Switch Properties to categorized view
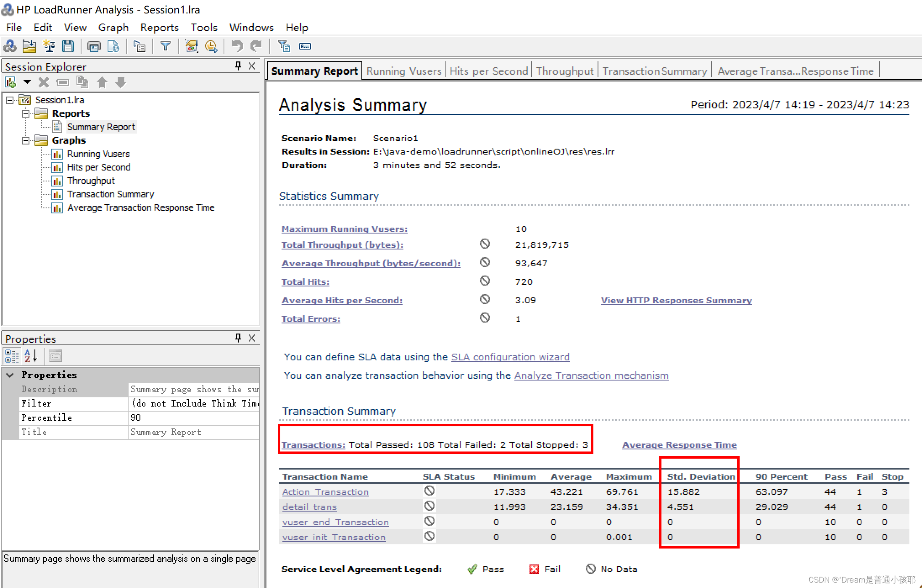Screen dimensions: 922x588 coord(12,356)
